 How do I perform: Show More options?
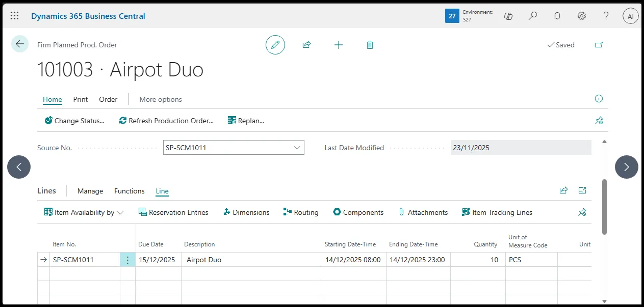161,99
